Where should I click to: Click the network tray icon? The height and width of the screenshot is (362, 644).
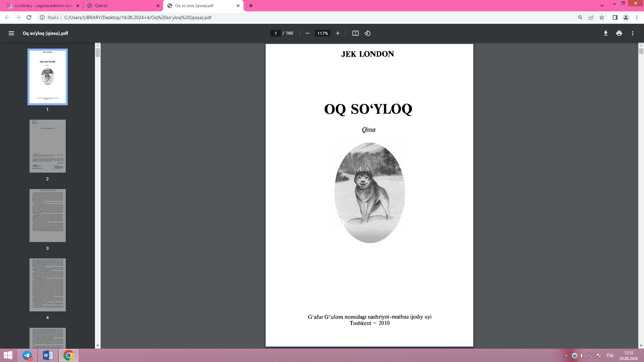pyautogui.click(x=591, y=356)
